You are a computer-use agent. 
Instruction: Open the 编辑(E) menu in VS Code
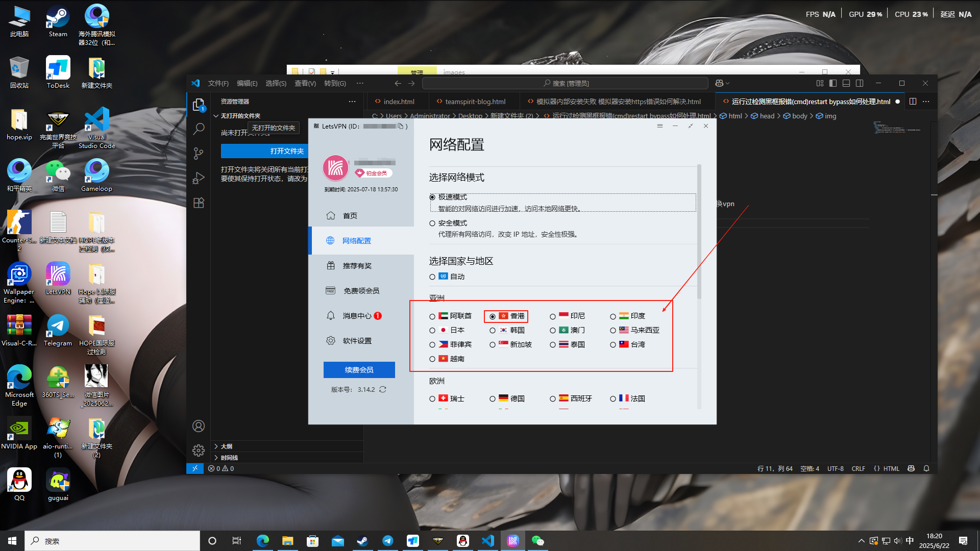(247, 83)
